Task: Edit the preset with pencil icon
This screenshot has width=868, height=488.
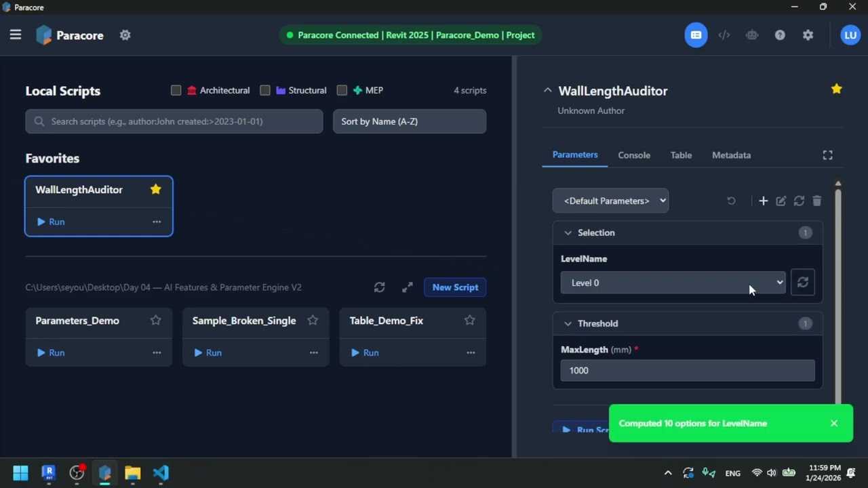Action: point(781,201)
